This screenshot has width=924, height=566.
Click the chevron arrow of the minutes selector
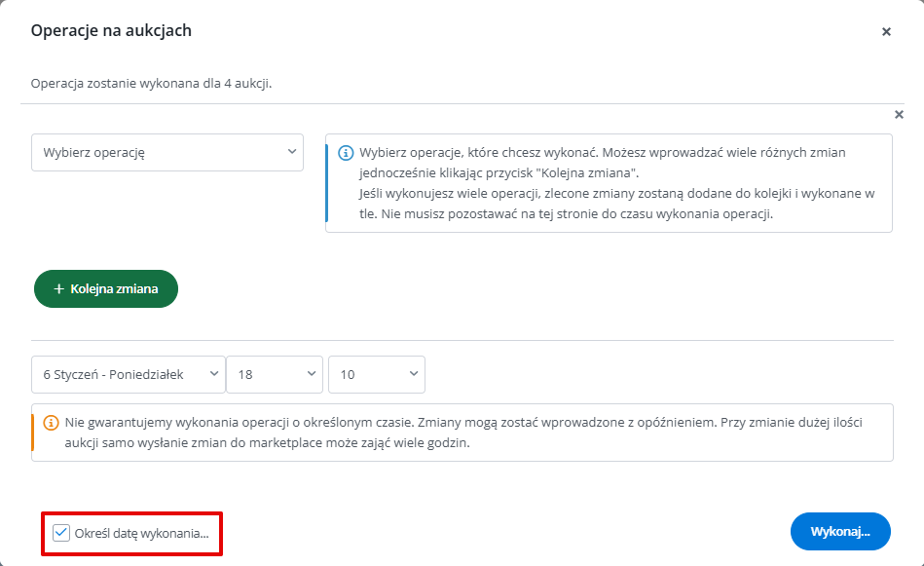pyautogui.click(x=414, y=373)
